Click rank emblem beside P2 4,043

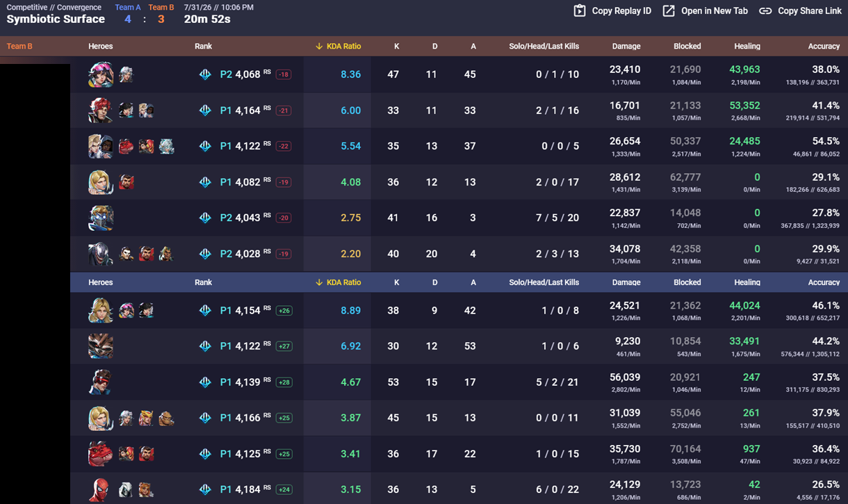coord(205,218)
